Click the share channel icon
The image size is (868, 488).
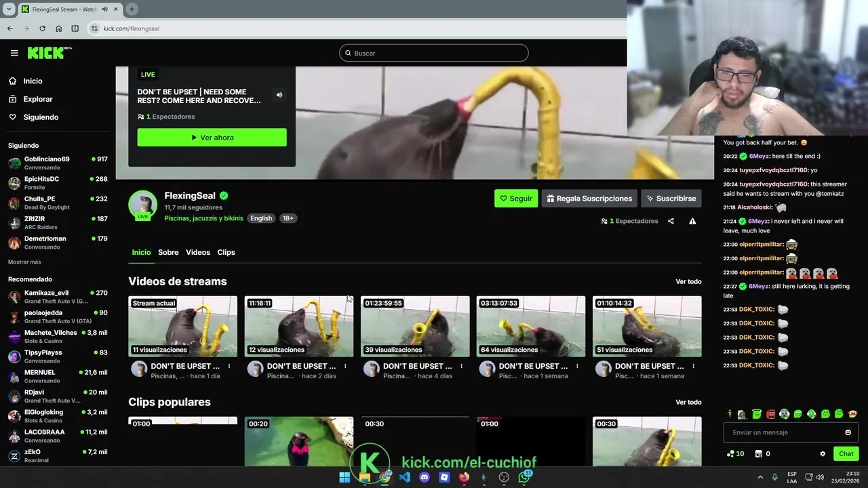(x=671, y=221)
